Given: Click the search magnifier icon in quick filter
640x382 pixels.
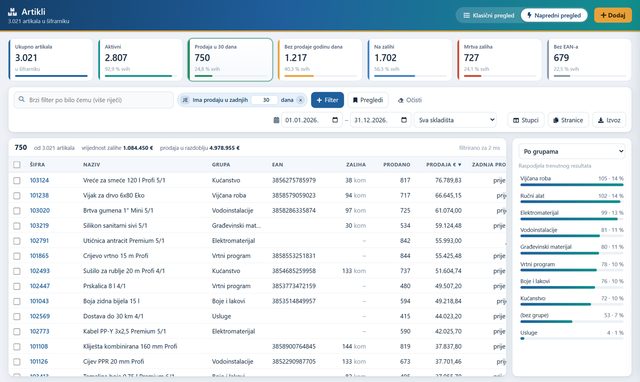Looking at the screenshot, I should click(x=21, y=100).
